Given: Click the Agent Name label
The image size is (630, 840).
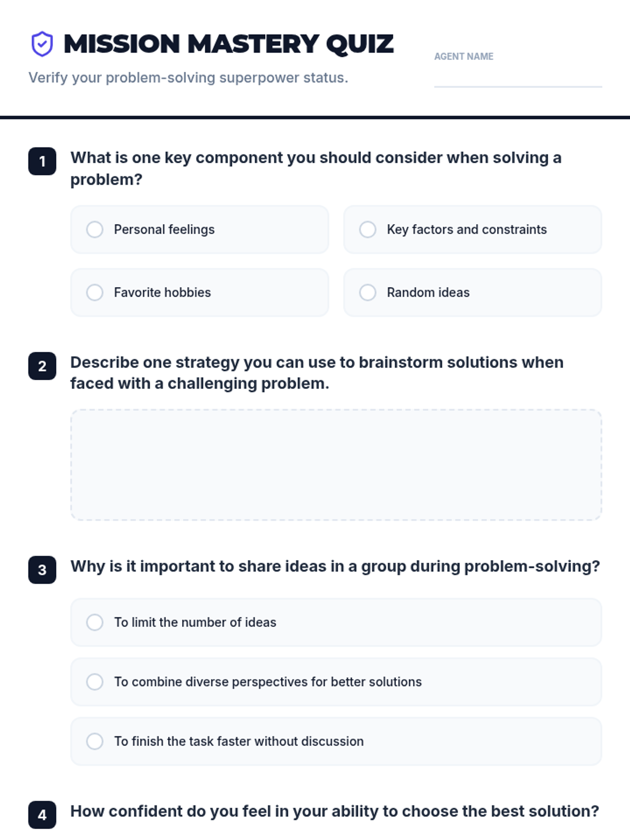Looking at the screenshot, I should click(464, 56).
